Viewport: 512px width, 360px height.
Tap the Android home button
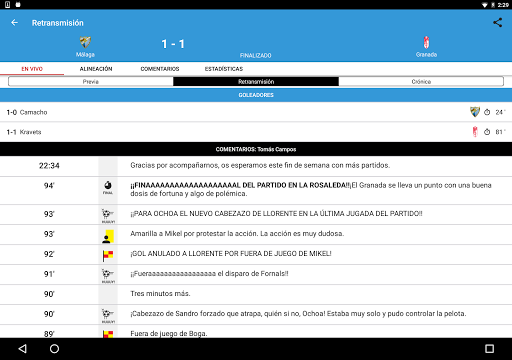[x=54, y=349]
